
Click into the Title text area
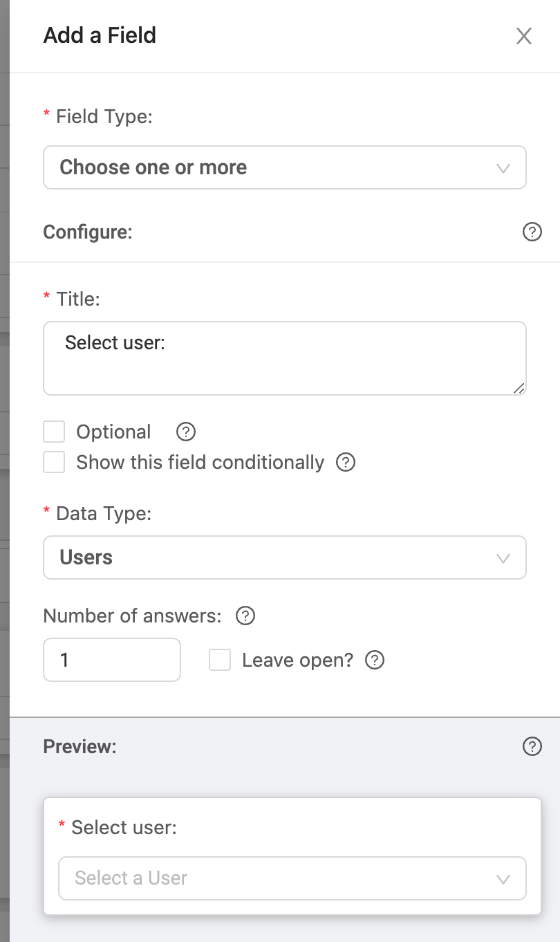(x=285, y=358)
